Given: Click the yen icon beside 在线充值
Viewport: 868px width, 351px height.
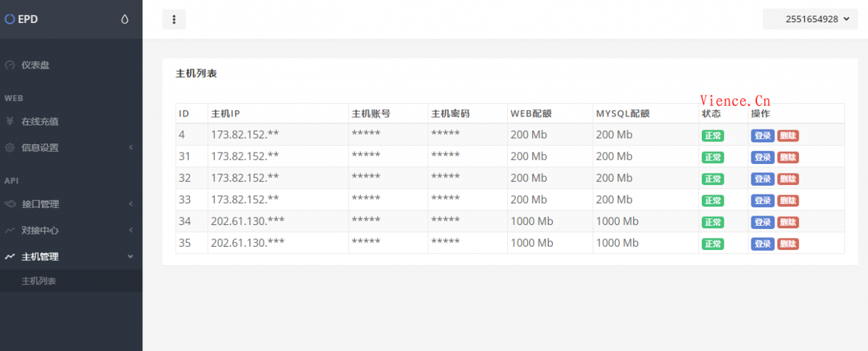Looking at the screenshot, I should (x=9, y=122).
